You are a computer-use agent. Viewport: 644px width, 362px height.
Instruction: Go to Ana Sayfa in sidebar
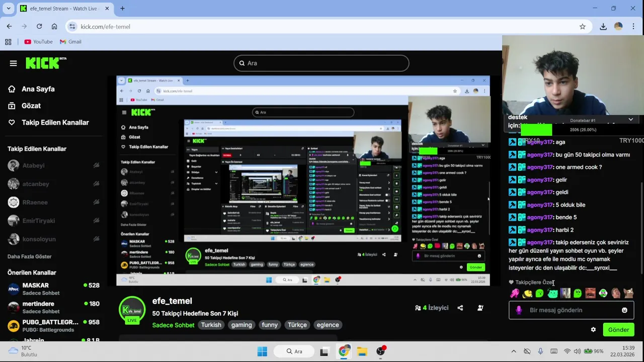pyautogui.click(x=31, y=89)
